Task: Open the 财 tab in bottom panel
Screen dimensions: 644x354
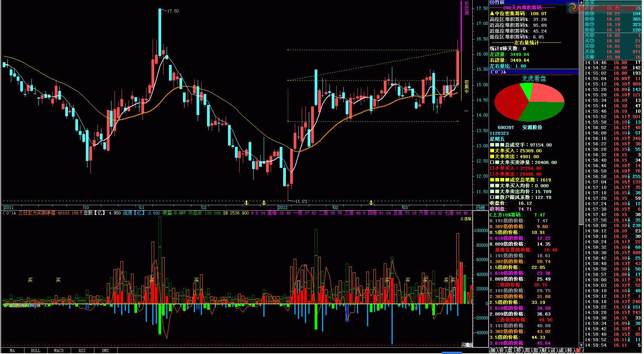Action: tap(545, 351)
